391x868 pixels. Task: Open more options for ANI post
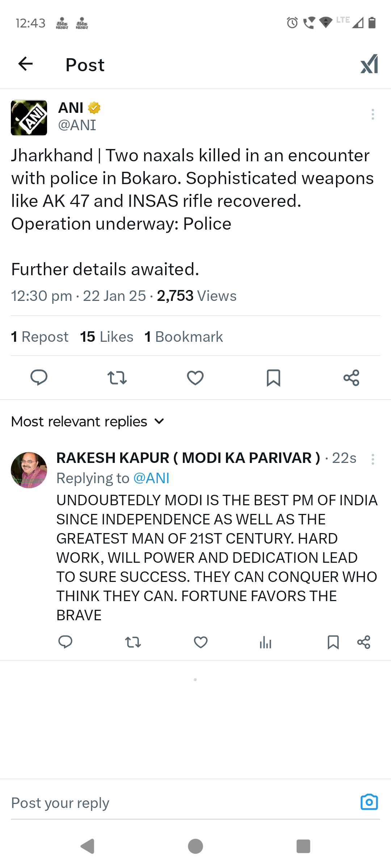(373, 114)
